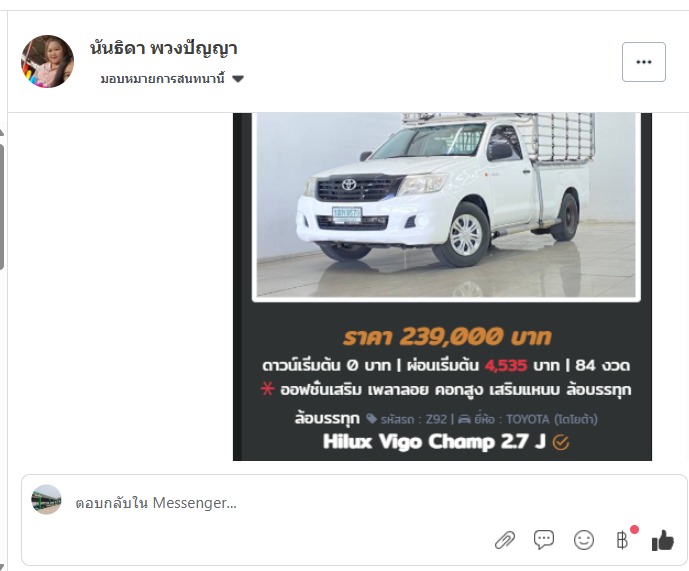Click the dropdown arrow beside มอบหมายการสนทนานี้
The height and width of the screenshot is (571, 689).
(238, 79)
